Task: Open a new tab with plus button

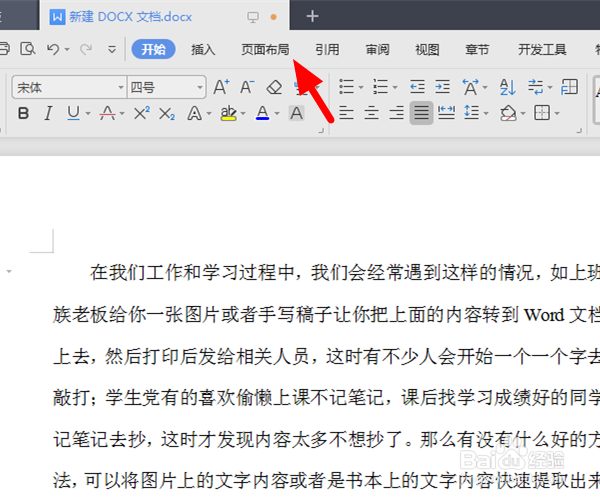Action: click(x=312, y=16)
